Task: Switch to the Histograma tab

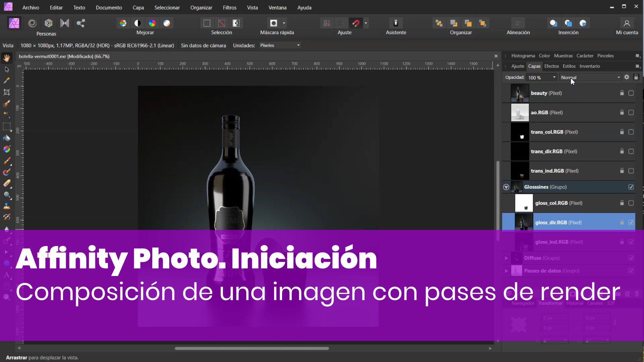Action: (x=523, y=56)
